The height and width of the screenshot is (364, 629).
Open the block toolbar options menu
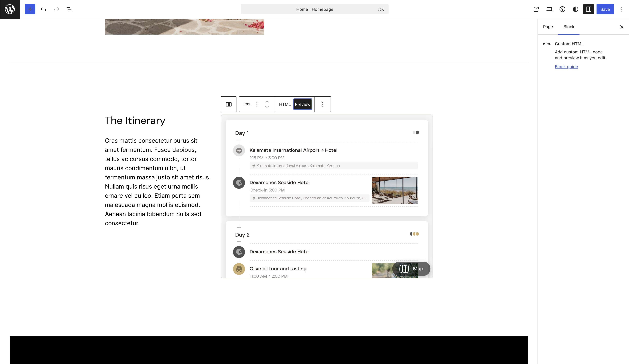[323, 104]
